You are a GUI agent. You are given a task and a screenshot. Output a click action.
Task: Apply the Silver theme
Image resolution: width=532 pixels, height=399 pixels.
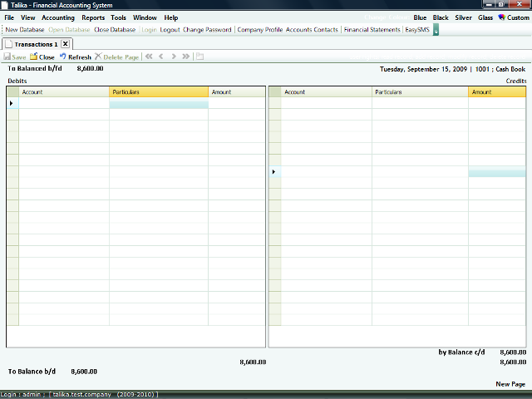click(463, 17)
